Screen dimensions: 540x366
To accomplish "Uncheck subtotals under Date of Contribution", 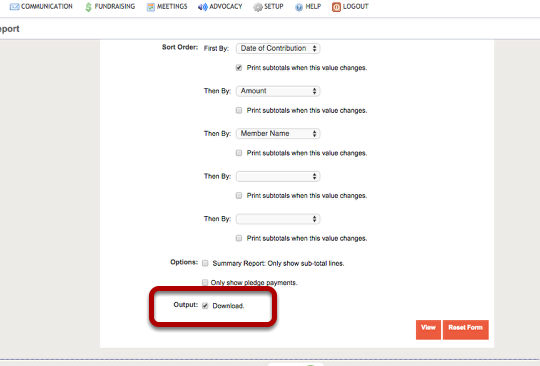I will pos(239,68).
